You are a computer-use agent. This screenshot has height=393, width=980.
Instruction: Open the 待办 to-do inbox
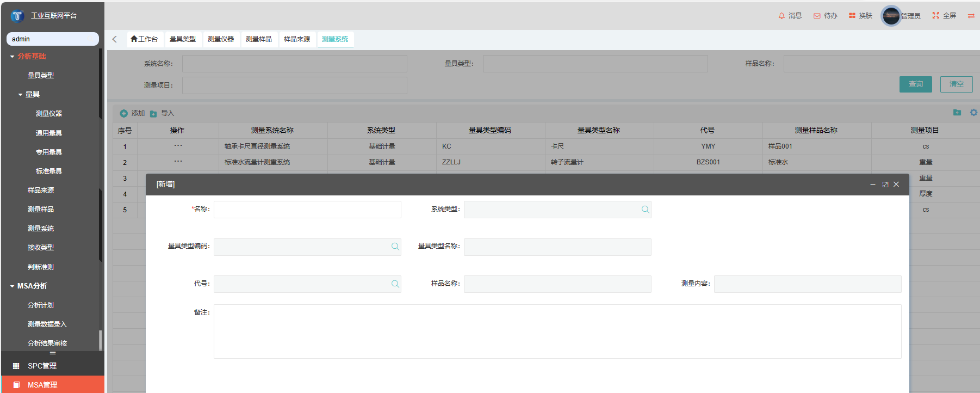[x=817, y=16]
